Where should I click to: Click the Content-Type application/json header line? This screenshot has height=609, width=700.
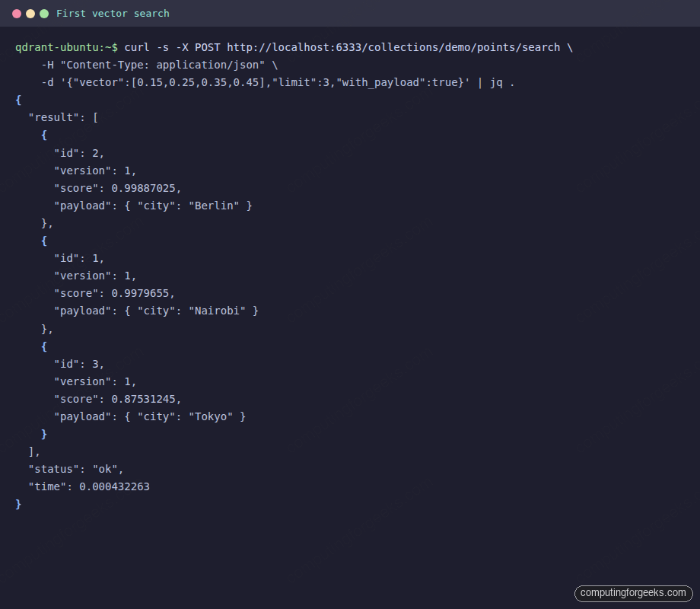click(159, 65)
